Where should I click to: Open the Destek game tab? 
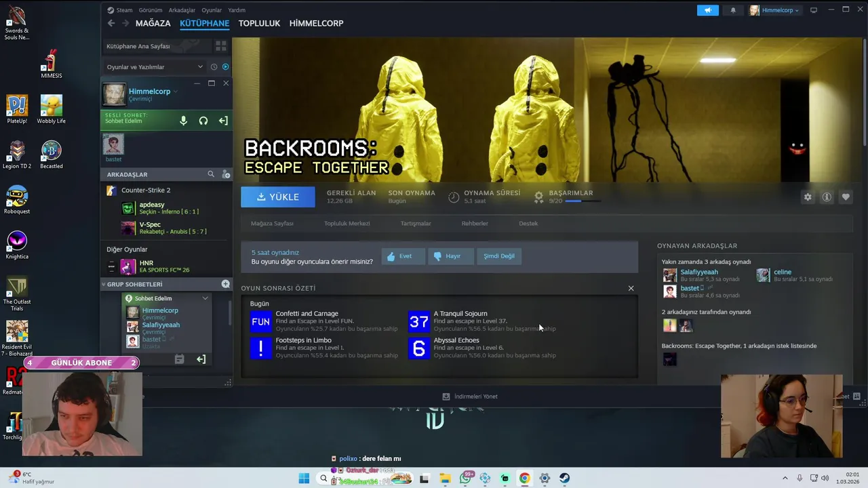point(528,223)
